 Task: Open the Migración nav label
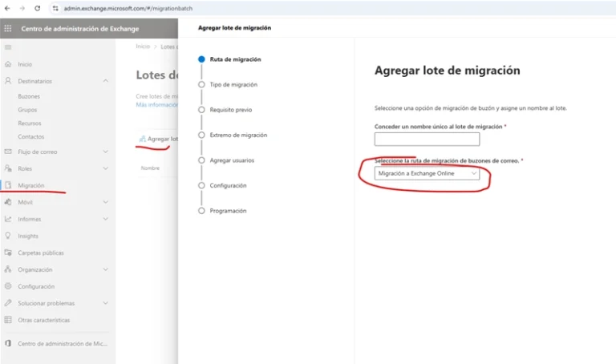(x=31, y=185)
